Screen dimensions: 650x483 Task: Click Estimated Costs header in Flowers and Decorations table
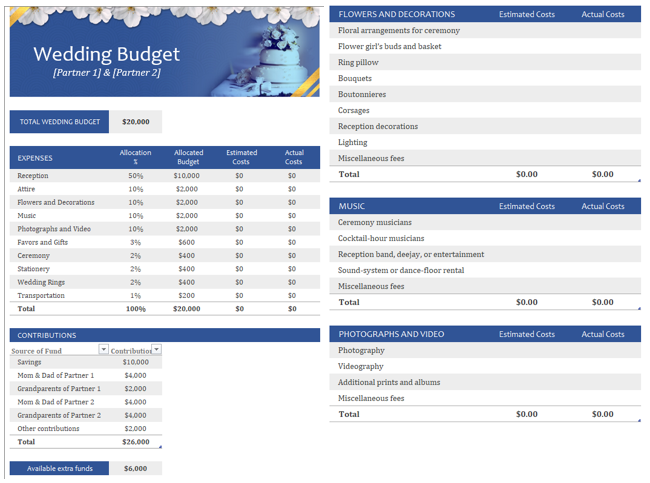[526, 14]
